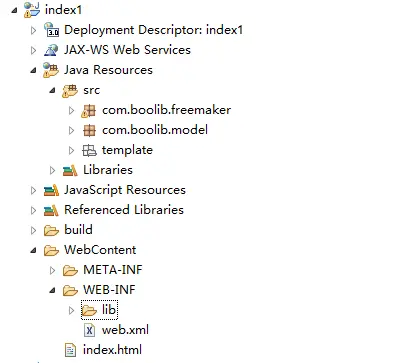This screenshot has width=408, height=363.
Task: Expand Libraries under Java Resources
Action: coord(52,170)
